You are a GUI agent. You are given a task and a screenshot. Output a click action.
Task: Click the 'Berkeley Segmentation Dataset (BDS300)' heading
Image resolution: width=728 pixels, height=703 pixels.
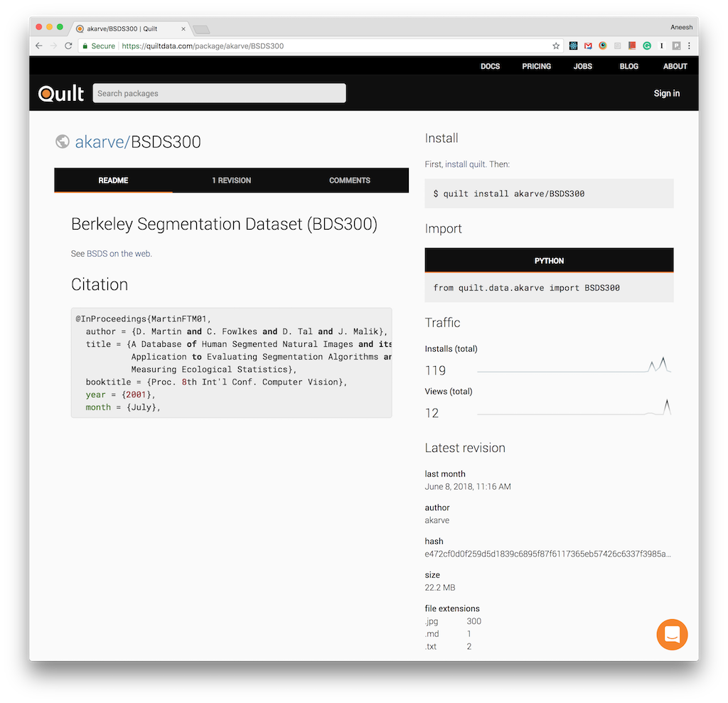pyautogui.click(x=224, y=224)
